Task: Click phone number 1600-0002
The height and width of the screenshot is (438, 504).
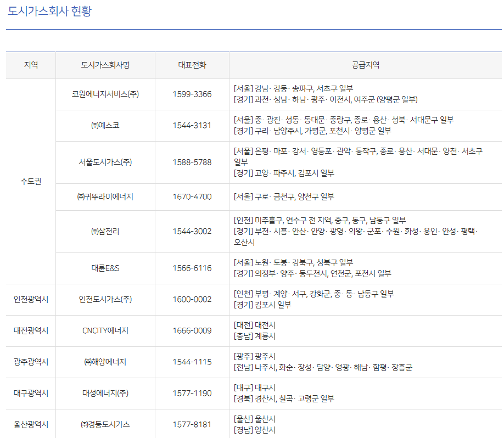Action: [x=192, y=300]
